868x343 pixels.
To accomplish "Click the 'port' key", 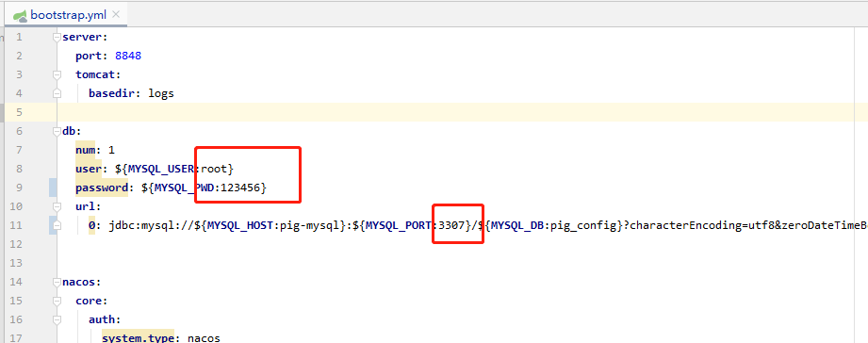I will pyautogui.click(x=89, y=56).
